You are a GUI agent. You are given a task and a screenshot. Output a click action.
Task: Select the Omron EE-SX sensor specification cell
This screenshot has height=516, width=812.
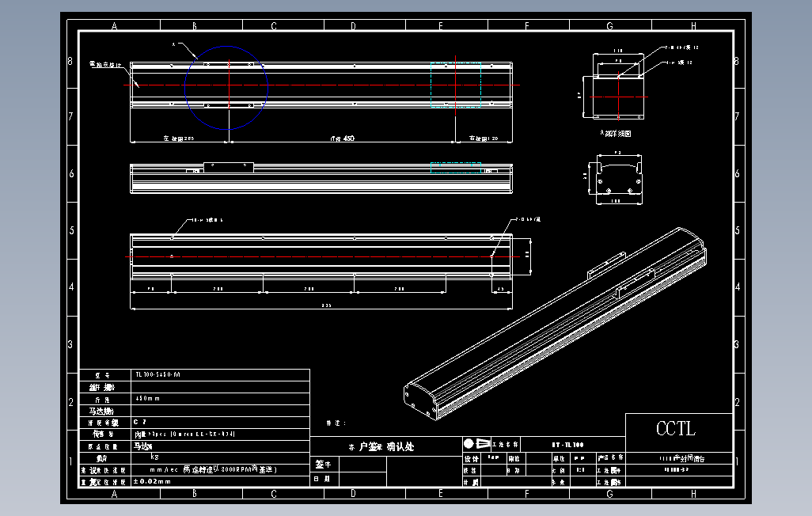[221, 434]
